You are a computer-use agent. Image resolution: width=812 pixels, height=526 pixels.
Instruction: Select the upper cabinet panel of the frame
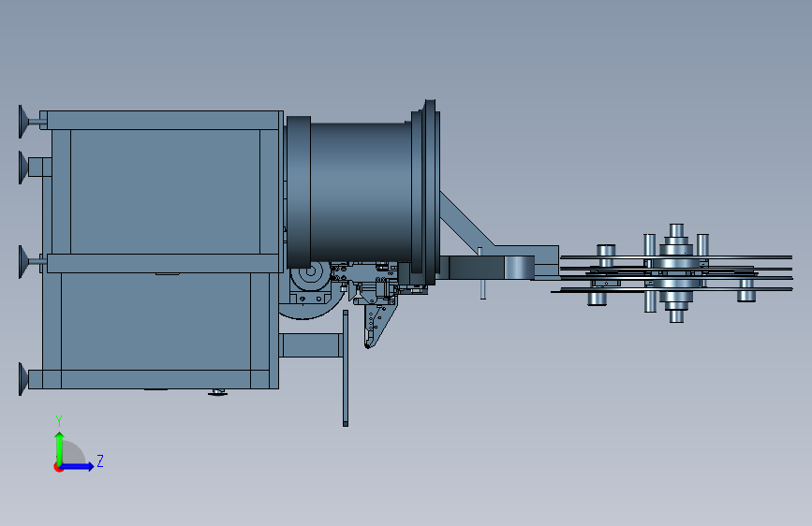click(165, 192)
